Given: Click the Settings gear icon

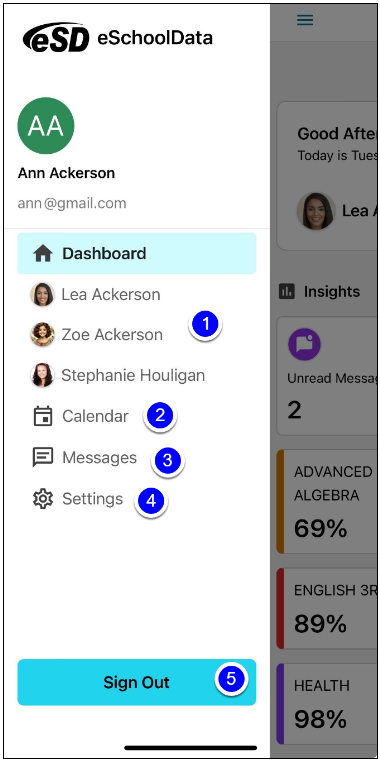Looking at the screenshot, I should [43, 499].
